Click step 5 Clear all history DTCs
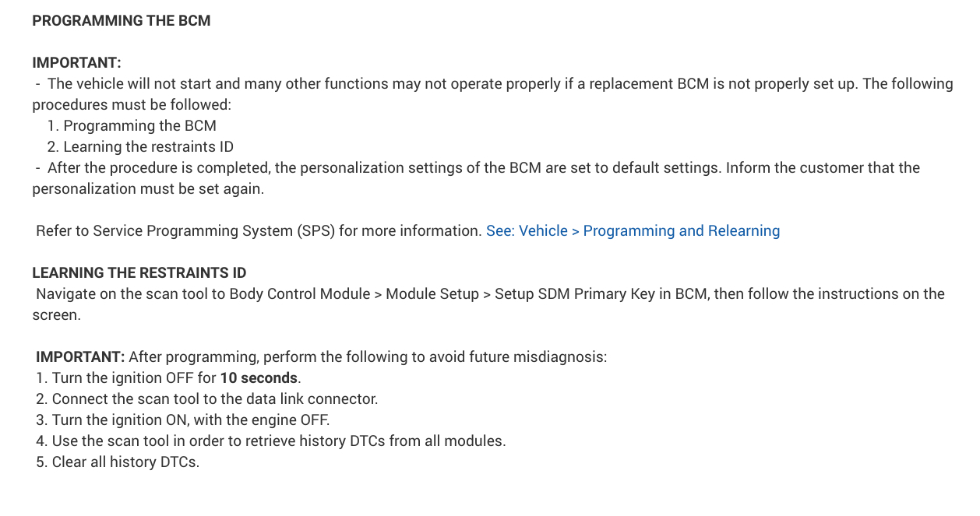 (125, 462)
